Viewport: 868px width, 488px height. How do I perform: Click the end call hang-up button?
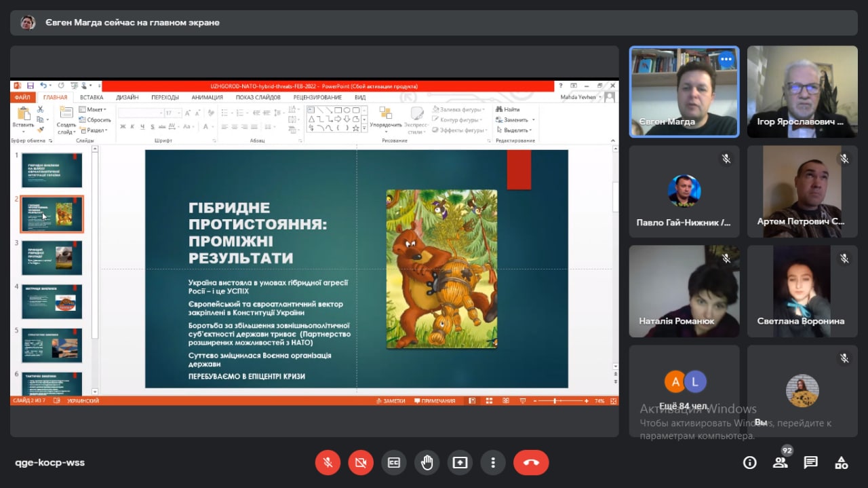530,463
